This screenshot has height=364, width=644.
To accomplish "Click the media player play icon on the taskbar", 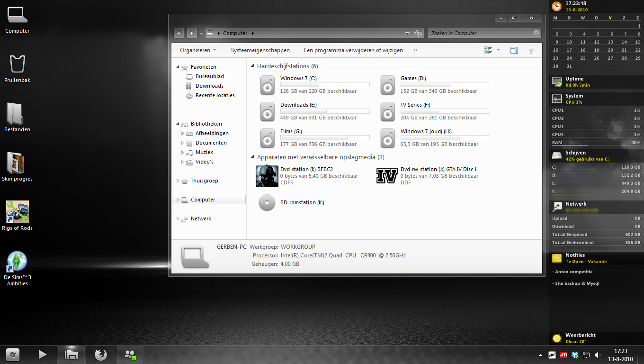I will 42,355.
